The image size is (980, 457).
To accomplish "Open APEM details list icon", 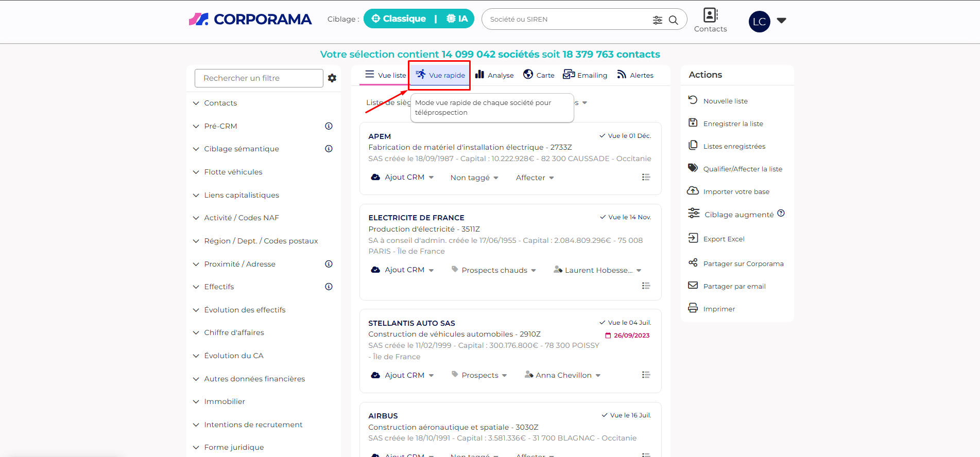I will point(646,177).
